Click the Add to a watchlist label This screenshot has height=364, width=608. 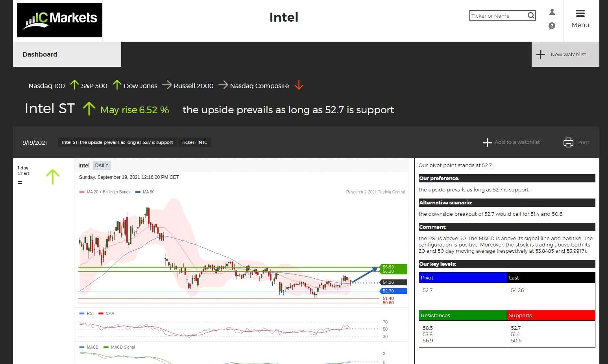(x=517, y=142)
